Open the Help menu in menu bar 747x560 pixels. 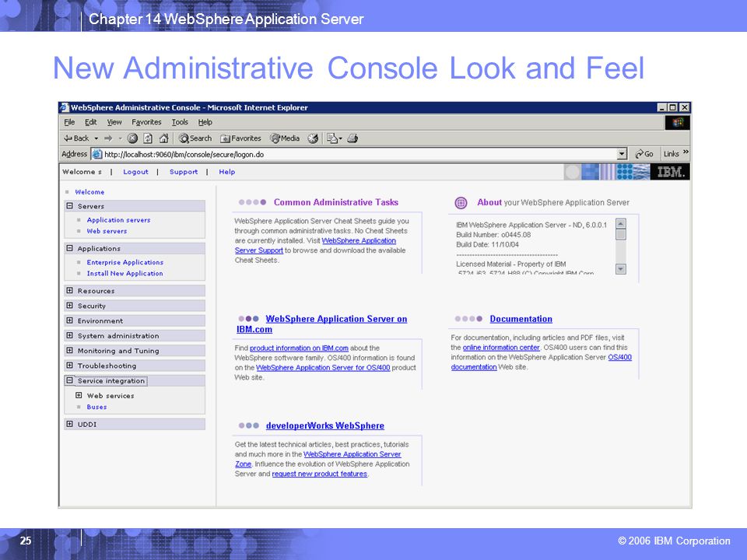point(205,122)
